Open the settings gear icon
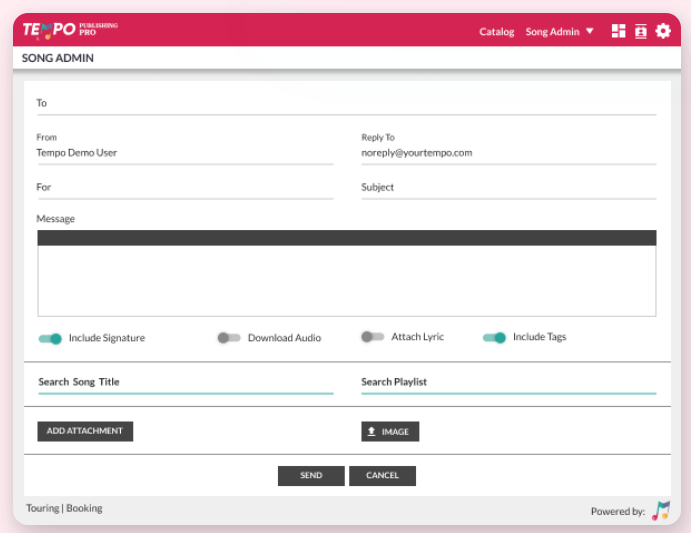The image size is (691, 533). point(663,31)
